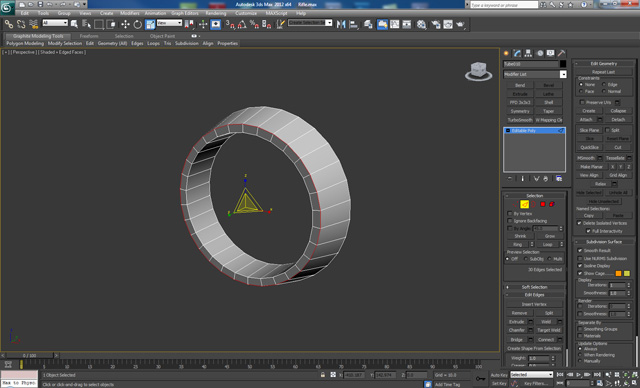The height and width of the screenshot is (388, 640).
Task: Select Vertex sub-object level icon
Action: 515,204
